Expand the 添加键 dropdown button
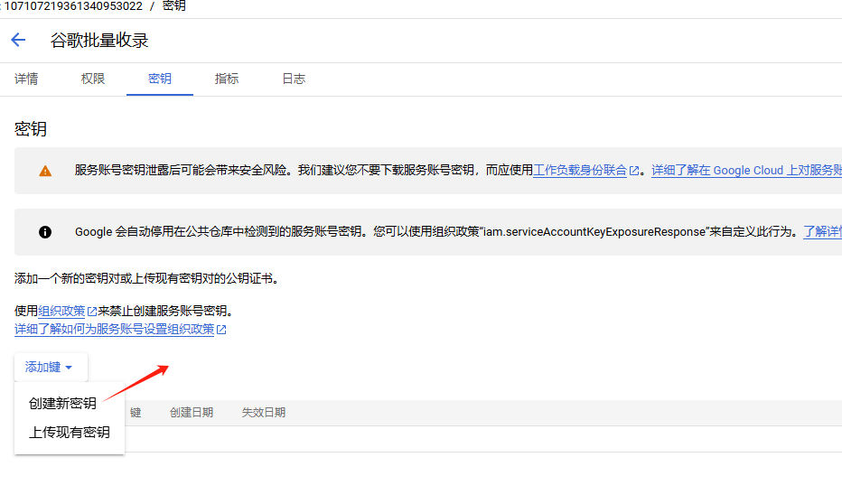This screenshot has width=842, height=504. tap(51, 367)
